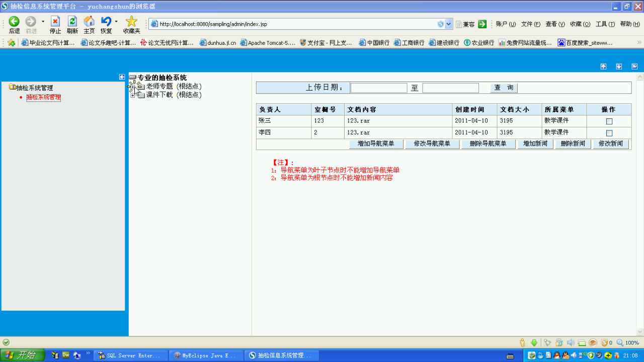Go to Home (主页) icon

click(x=89, y=21)
